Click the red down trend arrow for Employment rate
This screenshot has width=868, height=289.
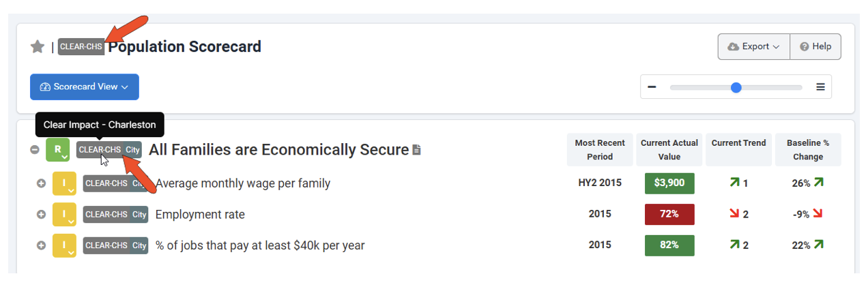[734, 214]
